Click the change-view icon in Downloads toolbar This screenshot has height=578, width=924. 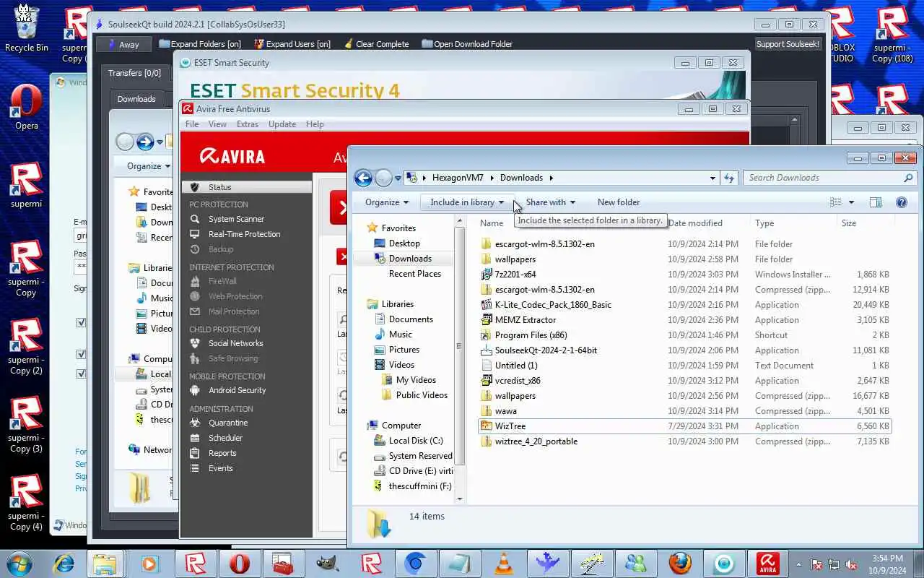point(836,202)
